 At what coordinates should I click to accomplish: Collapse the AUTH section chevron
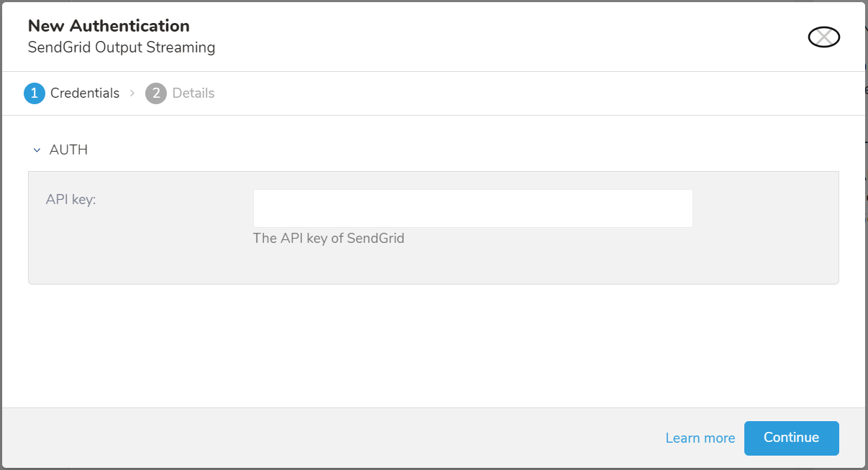click(x=37, y=150)
